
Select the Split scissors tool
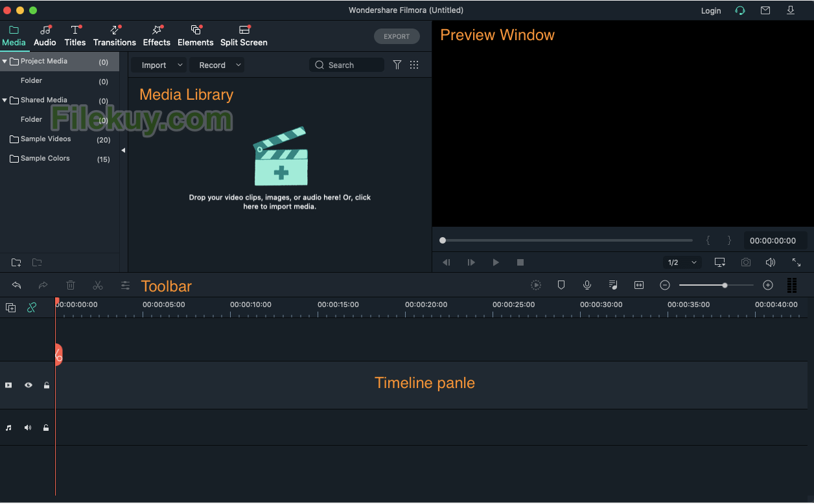coord(98,285)
